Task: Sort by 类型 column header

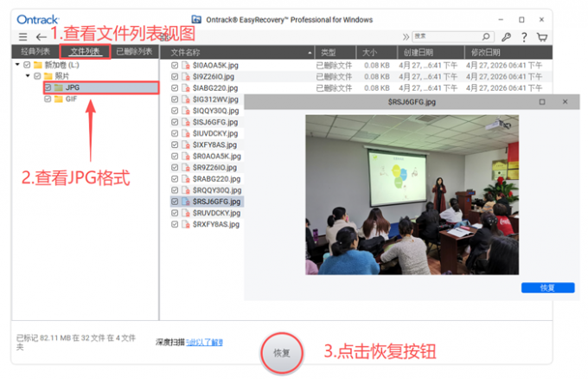Action: coord(336,53)
